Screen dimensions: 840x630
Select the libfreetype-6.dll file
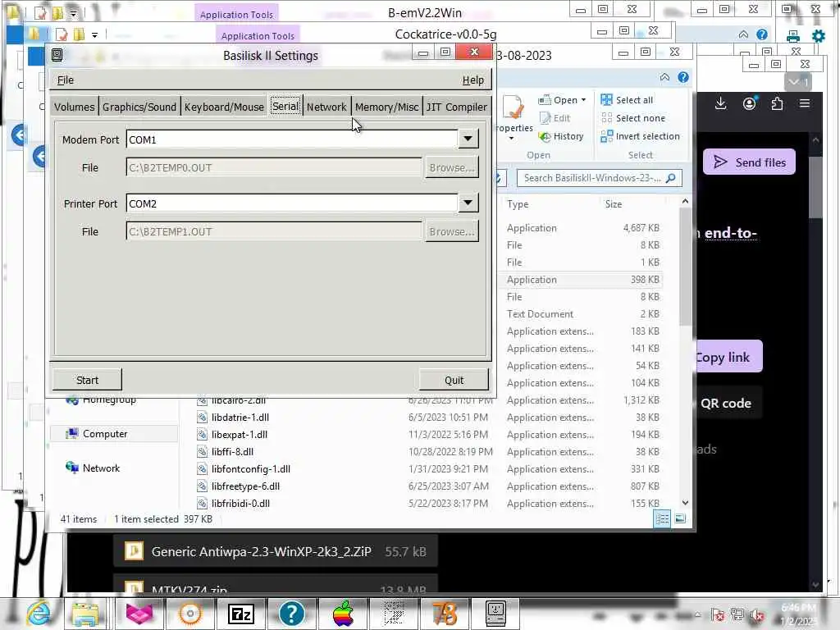point(245,486)
